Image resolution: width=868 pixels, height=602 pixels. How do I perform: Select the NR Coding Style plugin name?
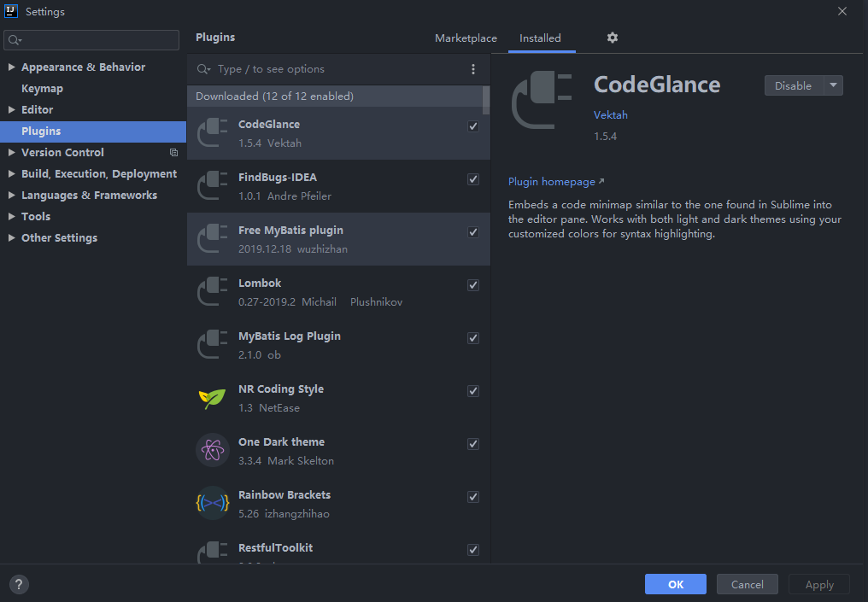click(281, 389)
